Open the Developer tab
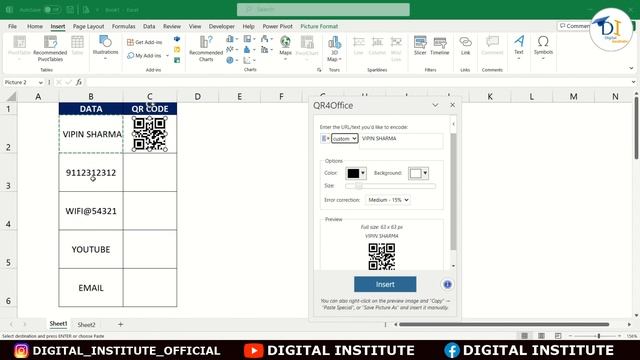640x360 pixels. 222,26
